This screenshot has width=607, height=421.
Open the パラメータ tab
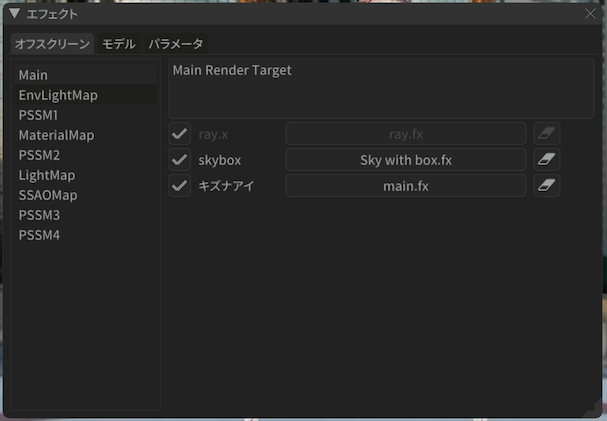pos(176,44)
